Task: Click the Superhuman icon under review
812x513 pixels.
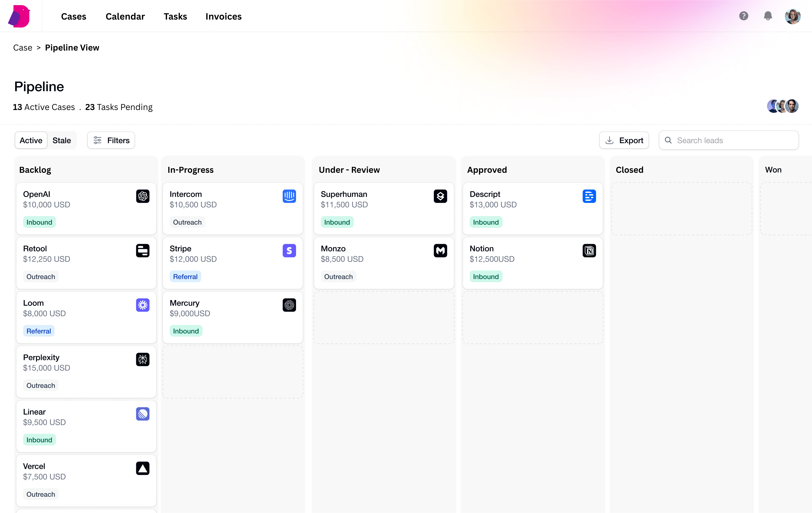Action: click(440, 196)
